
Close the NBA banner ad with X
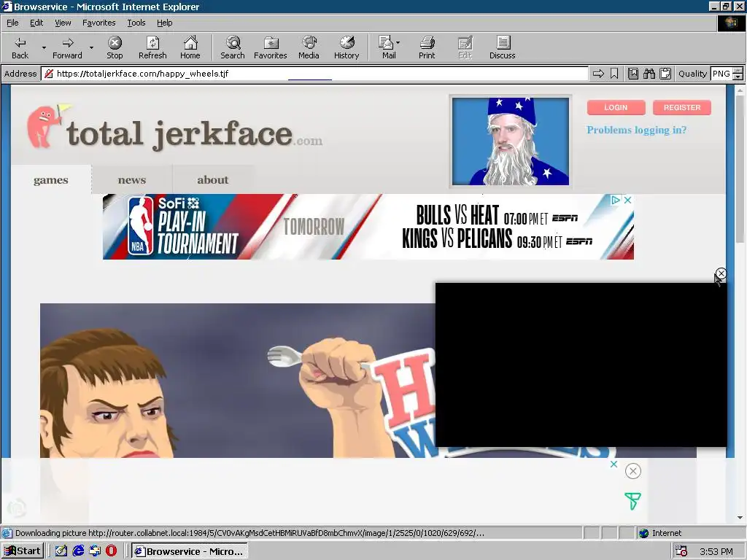(x=628, y=200)
